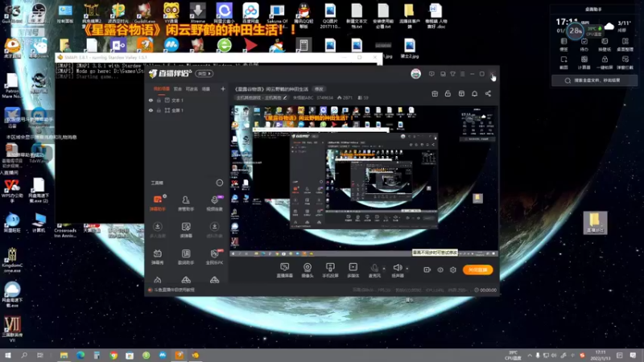This screenshot has height=362, width=644.
Task: Switch to the third scene tab
Action: pyautogui.click(x=192, y=88)
